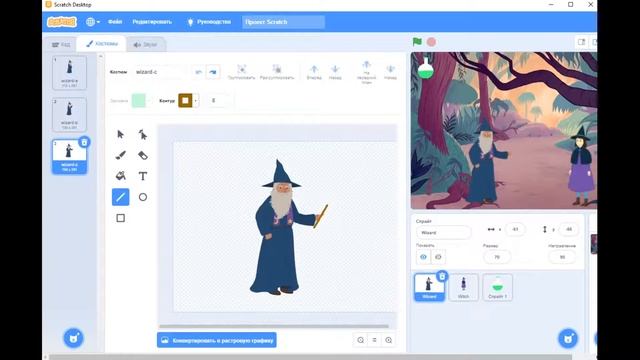
Task: Select the Fill bucket tool
Action: point(120,176)
